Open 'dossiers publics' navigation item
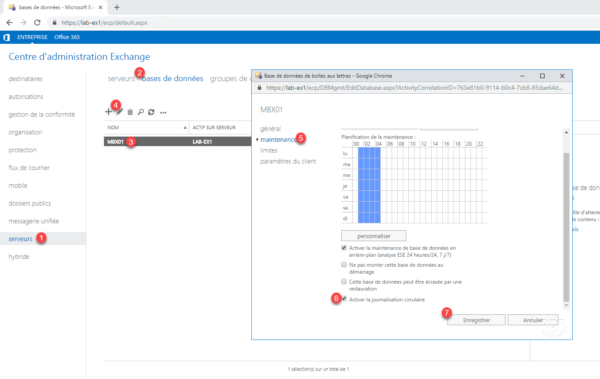This screenshot has height=379, width=600. (x=30, y=203)
